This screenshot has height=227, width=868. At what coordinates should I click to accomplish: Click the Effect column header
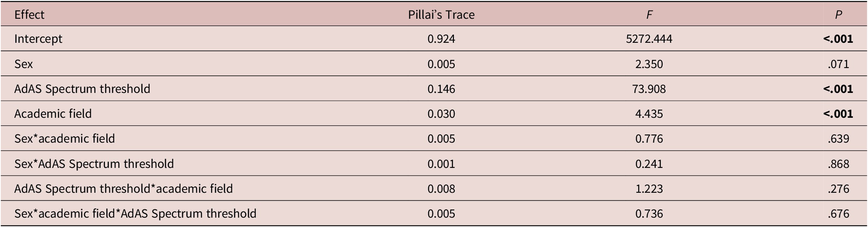tap(29, 15)
